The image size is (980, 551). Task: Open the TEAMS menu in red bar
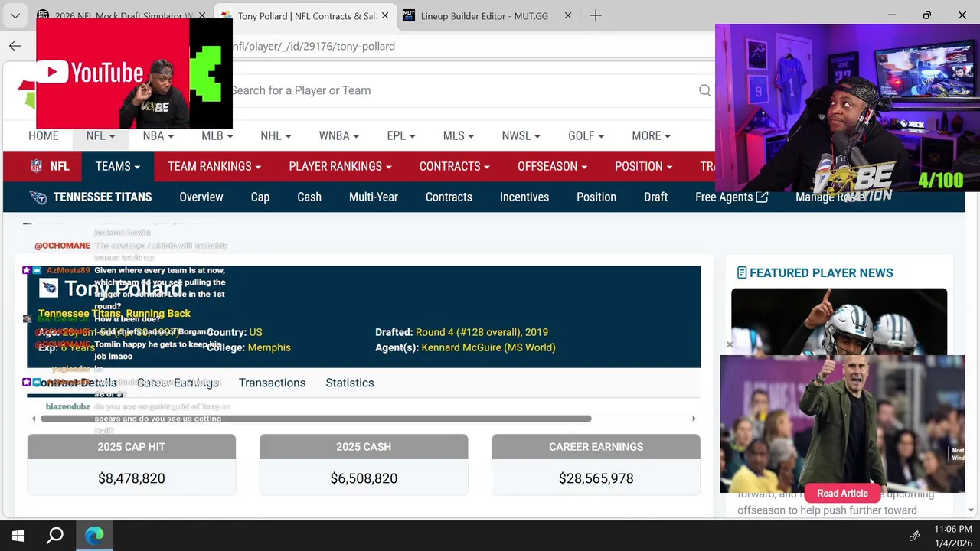click(117, 166)
